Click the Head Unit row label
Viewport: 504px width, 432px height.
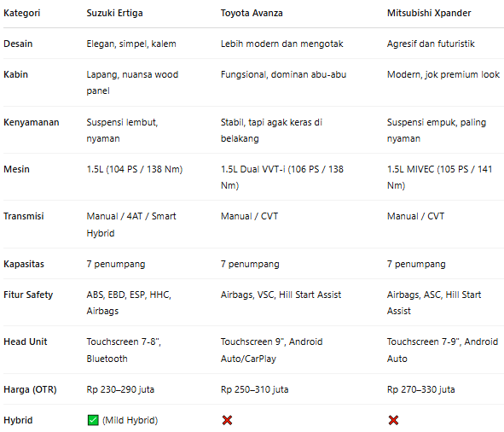pos(26,342)
